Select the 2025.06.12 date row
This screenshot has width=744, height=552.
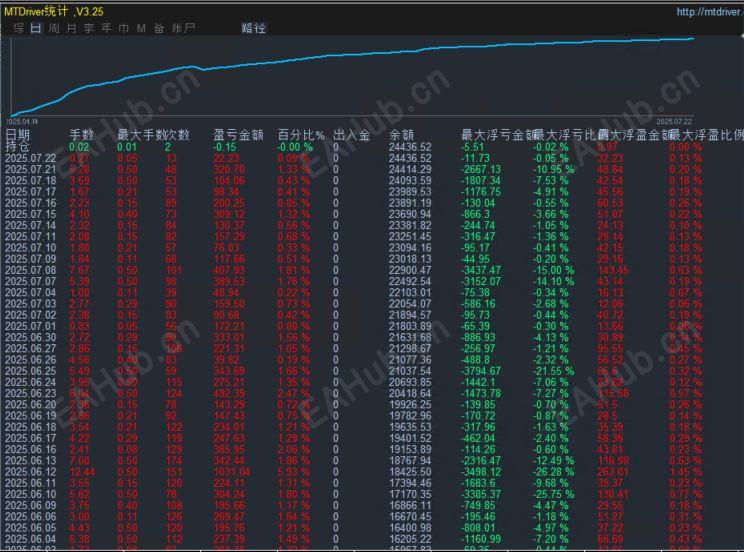30,472
